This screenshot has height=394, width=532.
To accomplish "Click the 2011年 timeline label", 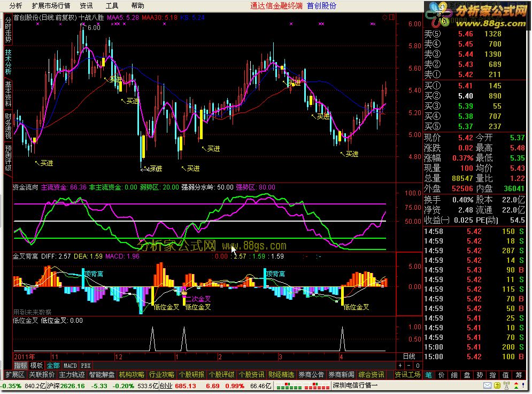I will click(25, 357).
